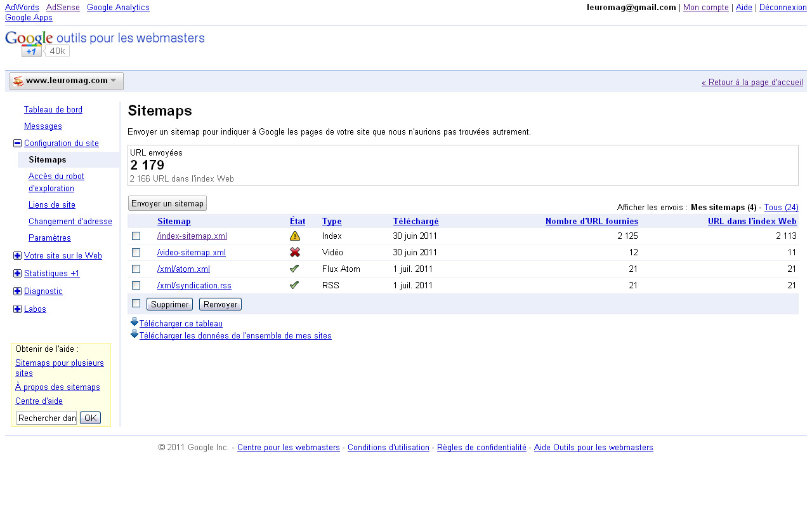Open Tableau de bord in sidebar
Screen dimensions: 812x508
(53, 110)
